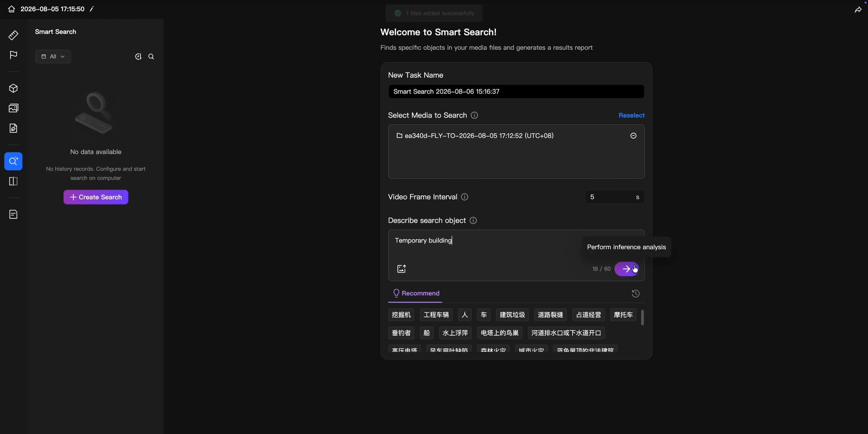This screenshot has height=434, width=868.
Task: Click the Video Frame Interval value field
Action: pos(614,197)
